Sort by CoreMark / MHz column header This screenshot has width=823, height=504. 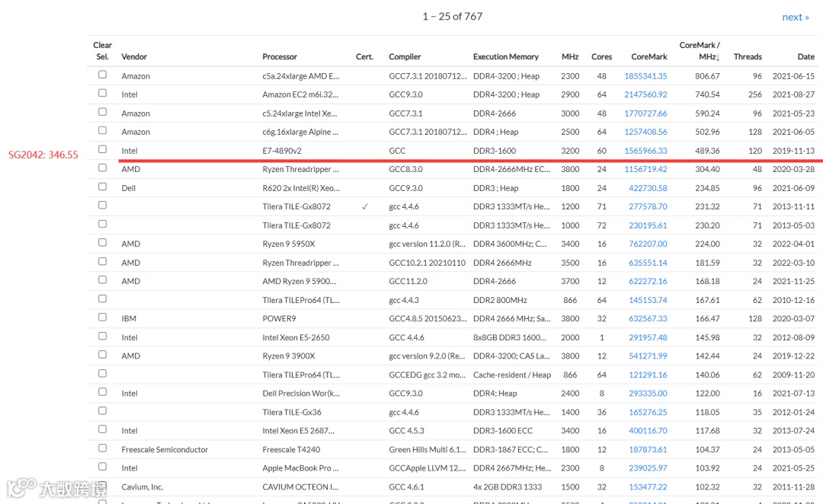(700, 51)
